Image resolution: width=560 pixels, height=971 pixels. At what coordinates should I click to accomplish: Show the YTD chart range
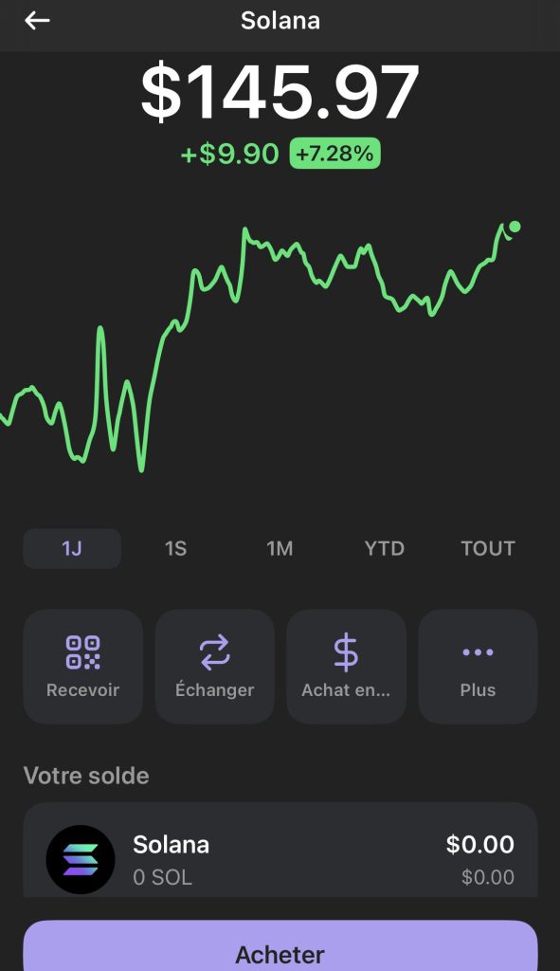pyautogui.click(x=385, y=549)
